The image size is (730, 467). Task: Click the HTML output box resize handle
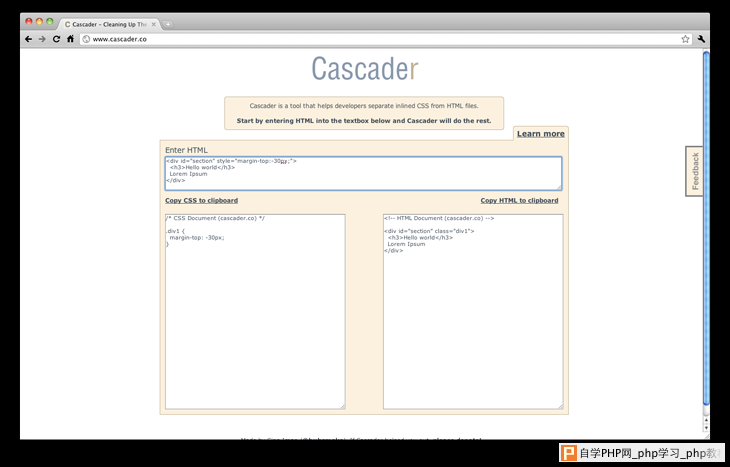point(561,406)
